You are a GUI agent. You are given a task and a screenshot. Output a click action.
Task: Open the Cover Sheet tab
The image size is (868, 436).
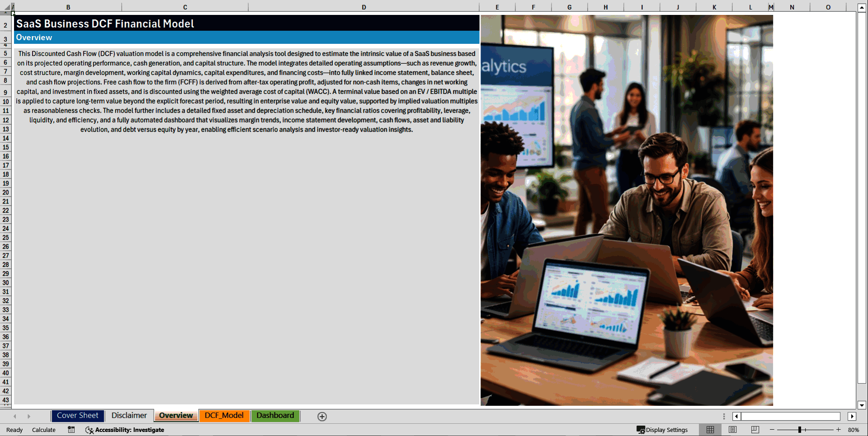tap(78, 416)
